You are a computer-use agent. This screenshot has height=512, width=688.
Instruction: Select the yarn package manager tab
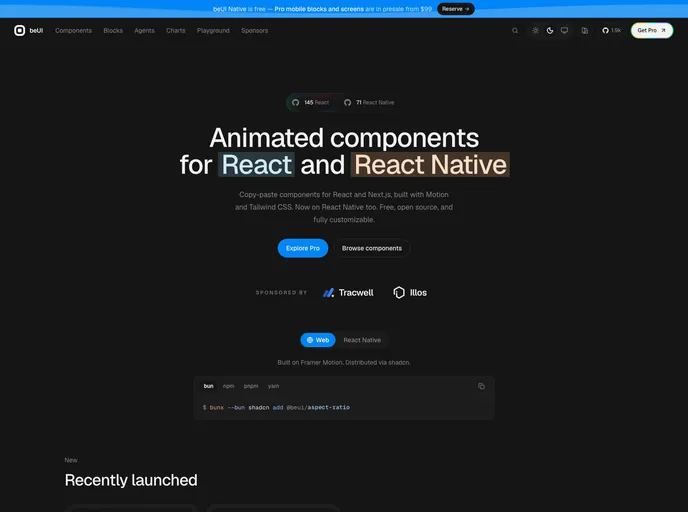click(273, 386)
